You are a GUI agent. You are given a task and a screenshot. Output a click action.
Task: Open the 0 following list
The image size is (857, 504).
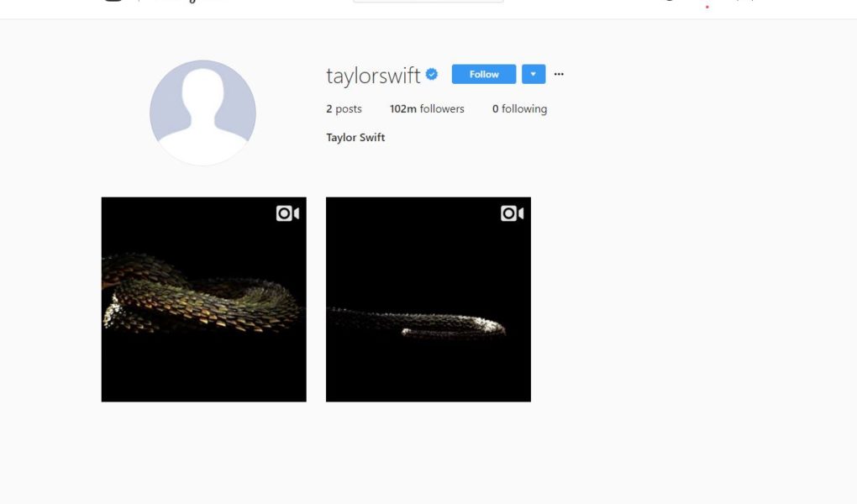click(x=519, y=109)
